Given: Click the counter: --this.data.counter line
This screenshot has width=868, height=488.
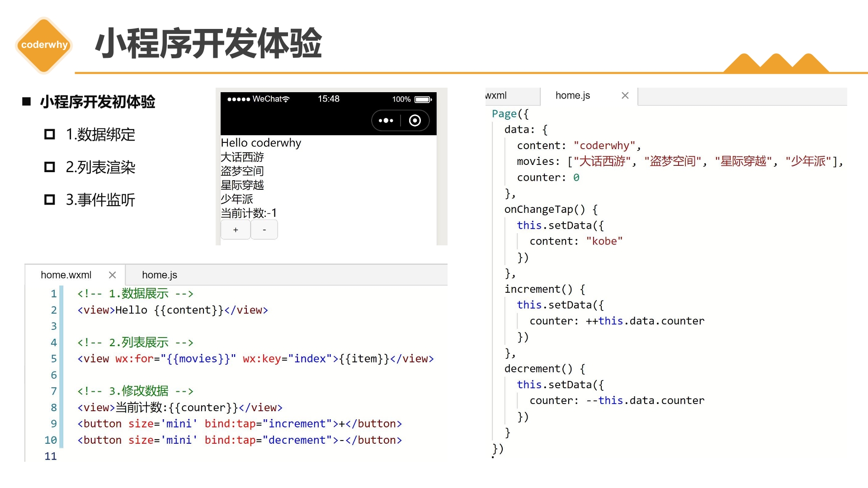Looking at the screenshot, I should click(617, 400).
